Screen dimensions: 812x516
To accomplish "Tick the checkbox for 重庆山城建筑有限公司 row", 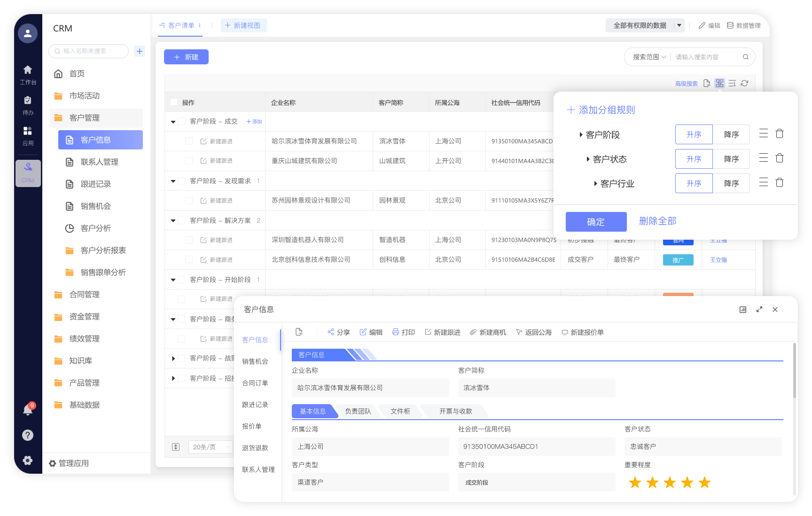I will [188, 161].
